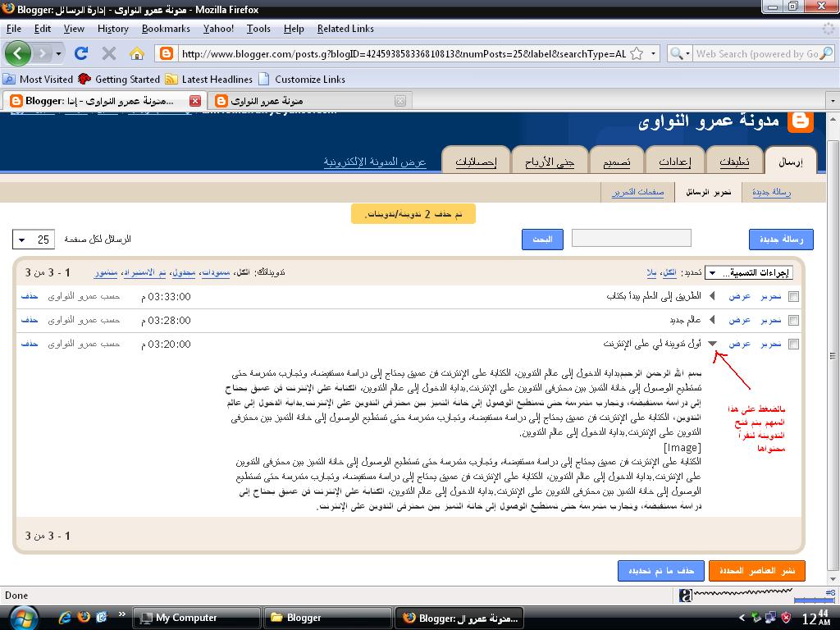Open the Yahoo! menu

pos(218,29)
